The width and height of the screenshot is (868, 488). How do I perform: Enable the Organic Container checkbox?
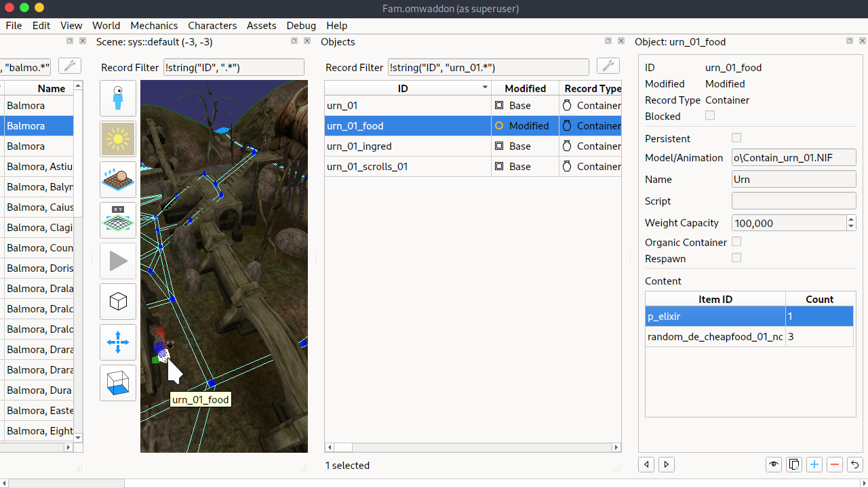click(x=736, y=241)
